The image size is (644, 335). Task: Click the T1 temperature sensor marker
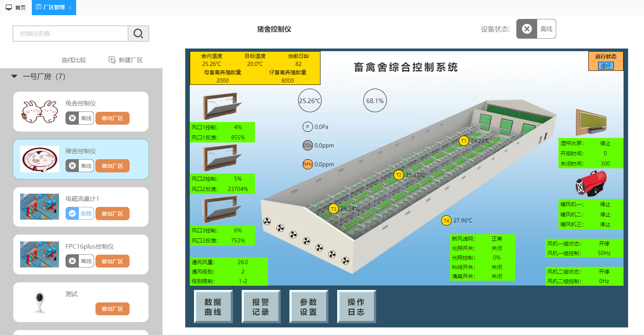coord(463,141)
